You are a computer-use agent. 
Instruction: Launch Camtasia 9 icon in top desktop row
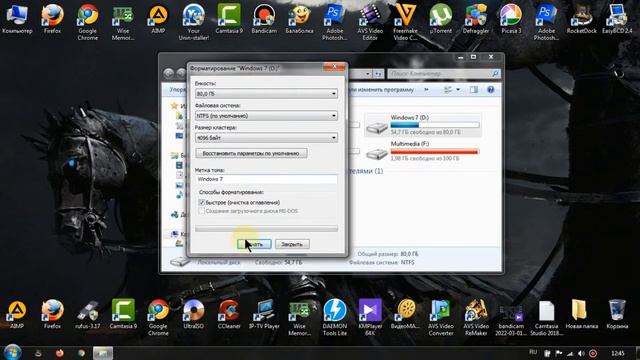coord(229,19)
